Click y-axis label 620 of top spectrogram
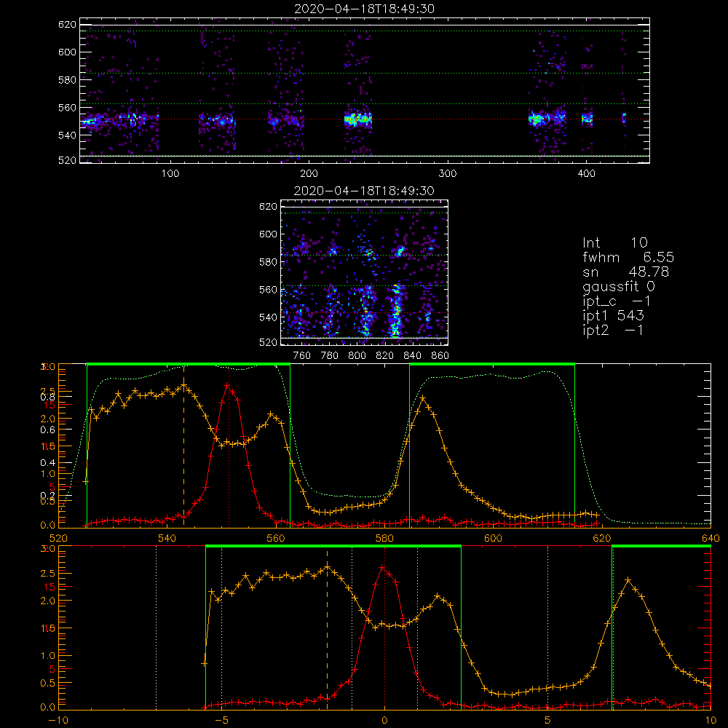 pyautogui.click(x=67, y=25)
